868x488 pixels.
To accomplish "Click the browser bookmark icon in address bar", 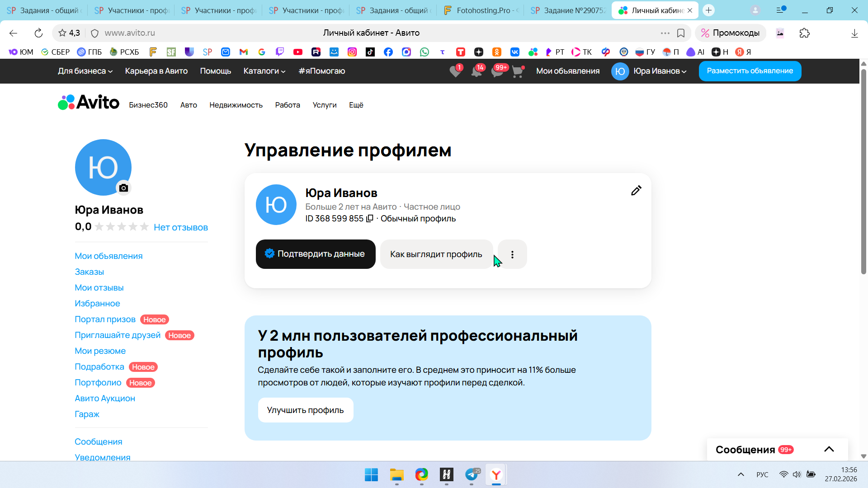I will point(681,33).
